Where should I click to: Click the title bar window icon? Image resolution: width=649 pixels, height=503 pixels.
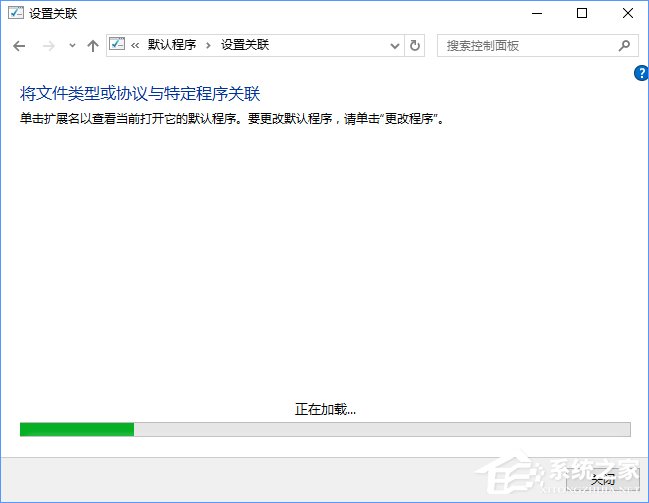pos(16,12)
